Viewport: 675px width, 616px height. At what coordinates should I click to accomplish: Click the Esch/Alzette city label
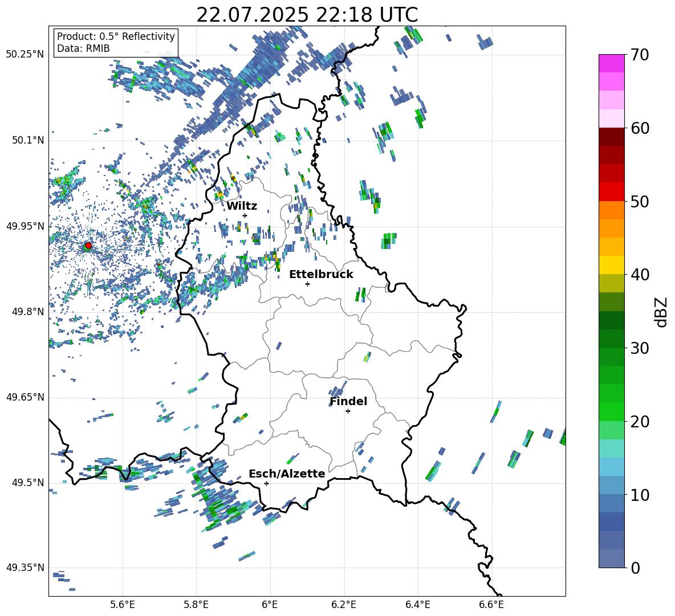[287, 474]
